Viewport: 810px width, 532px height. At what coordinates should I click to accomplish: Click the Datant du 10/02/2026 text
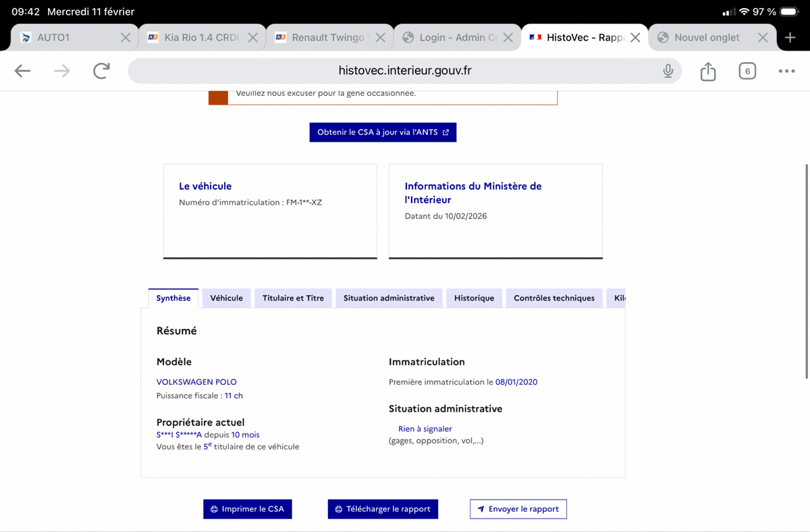(x=446, y=216)
